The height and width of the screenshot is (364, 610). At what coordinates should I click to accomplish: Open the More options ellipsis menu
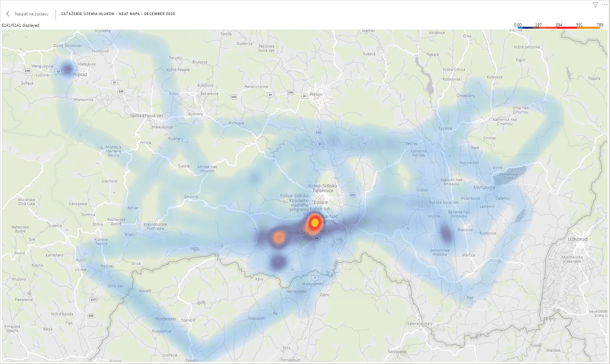tap(605, 5)
